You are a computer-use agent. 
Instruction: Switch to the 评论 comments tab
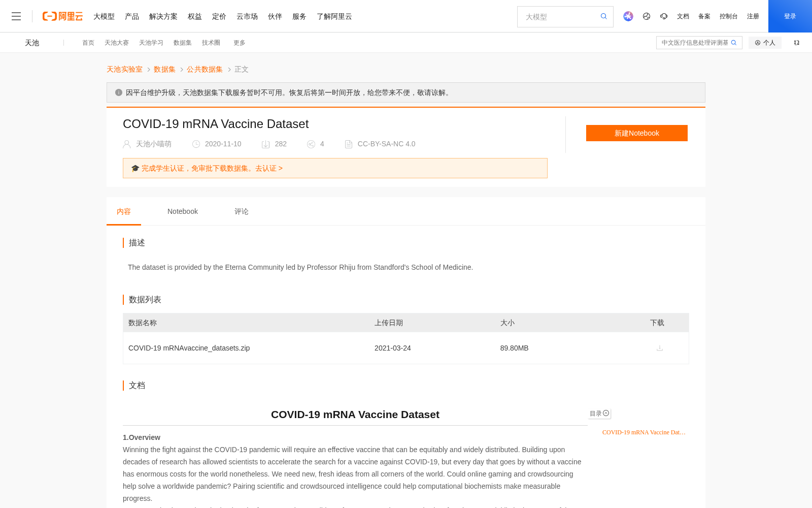tap(242, 211)
